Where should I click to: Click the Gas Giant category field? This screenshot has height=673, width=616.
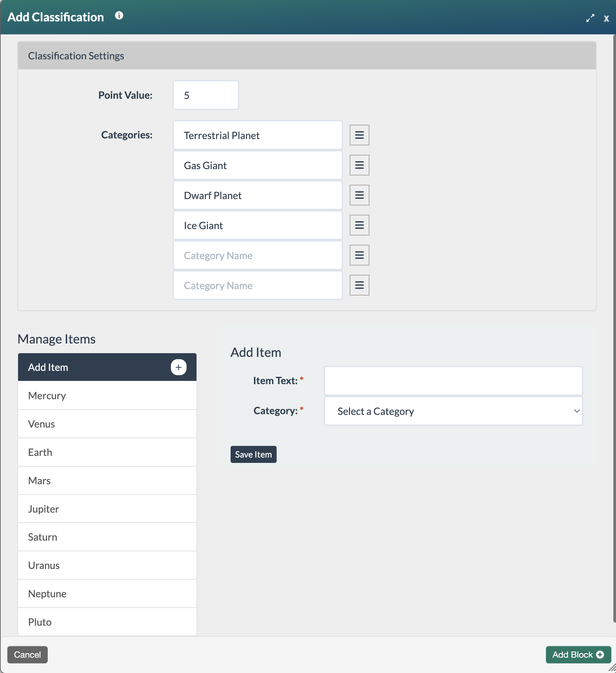coord(258,165)
